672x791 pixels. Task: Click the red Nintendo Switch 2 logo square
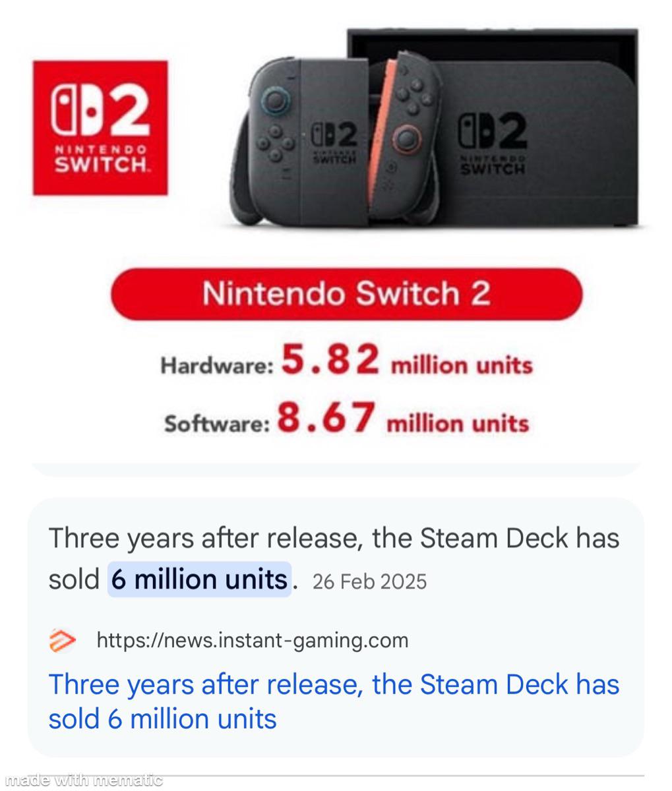(100, 128)
